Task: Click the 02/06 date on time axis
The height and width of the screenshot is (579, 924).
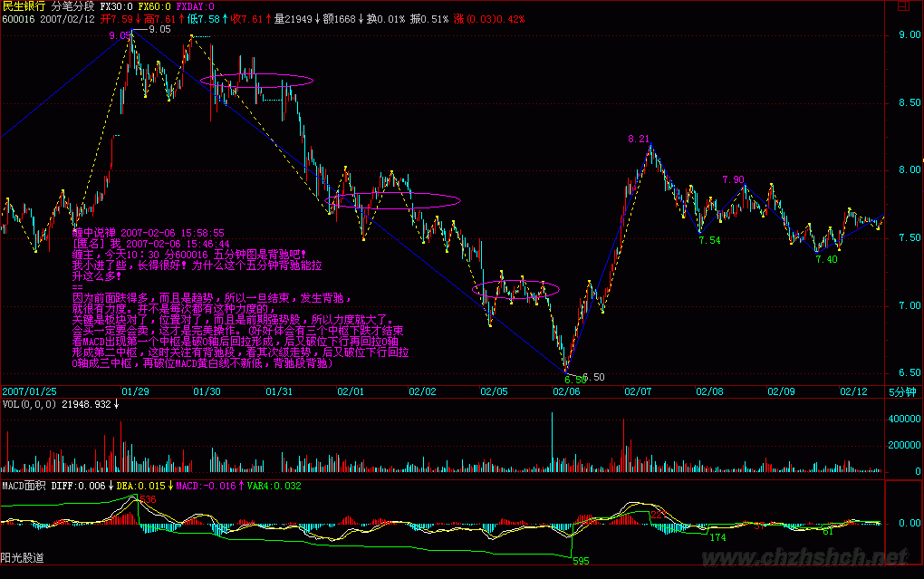Action: pyautogui.click(x=565, y=391)
